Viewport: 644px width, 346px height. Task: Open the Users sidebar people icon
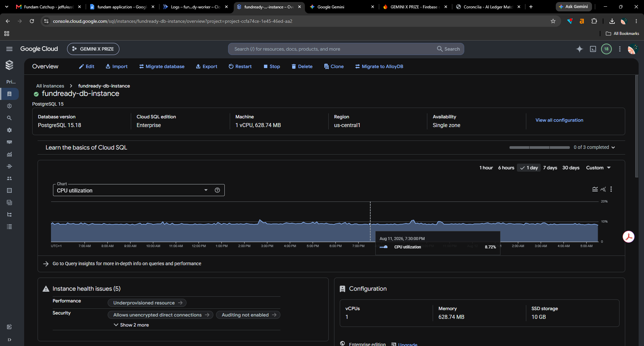click(x=9, y=178)
